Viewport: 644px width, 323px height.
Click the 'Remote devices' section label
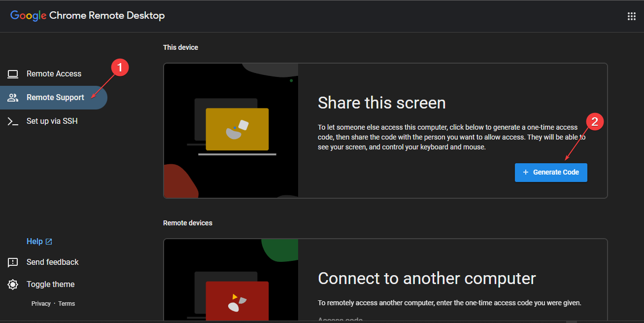point(188,223)
